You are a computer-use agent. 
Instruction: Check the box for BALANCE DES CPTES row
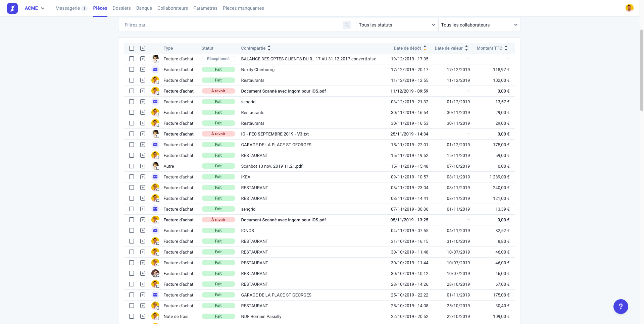pos(132,59)
